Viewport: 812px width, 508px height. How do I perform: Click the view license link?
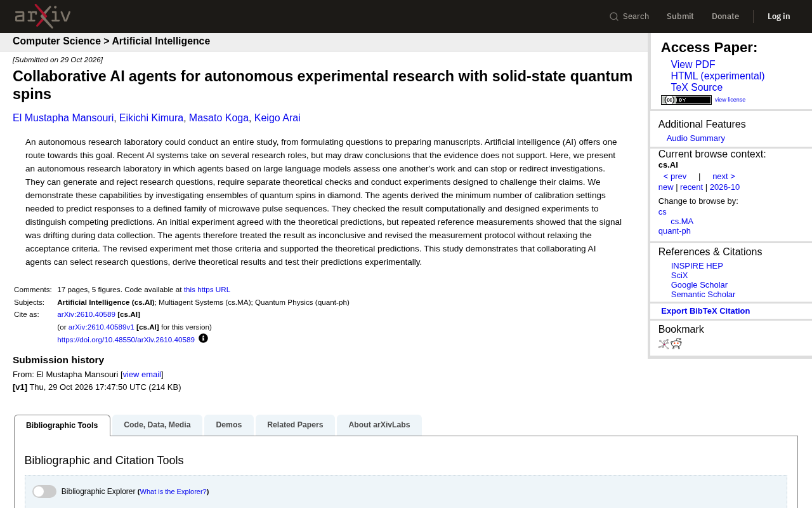730,100
